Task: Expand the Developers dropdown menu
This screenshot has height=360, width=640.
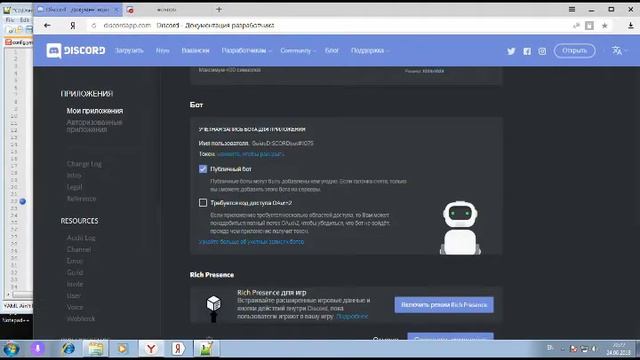Action: (x=246, y=51)
